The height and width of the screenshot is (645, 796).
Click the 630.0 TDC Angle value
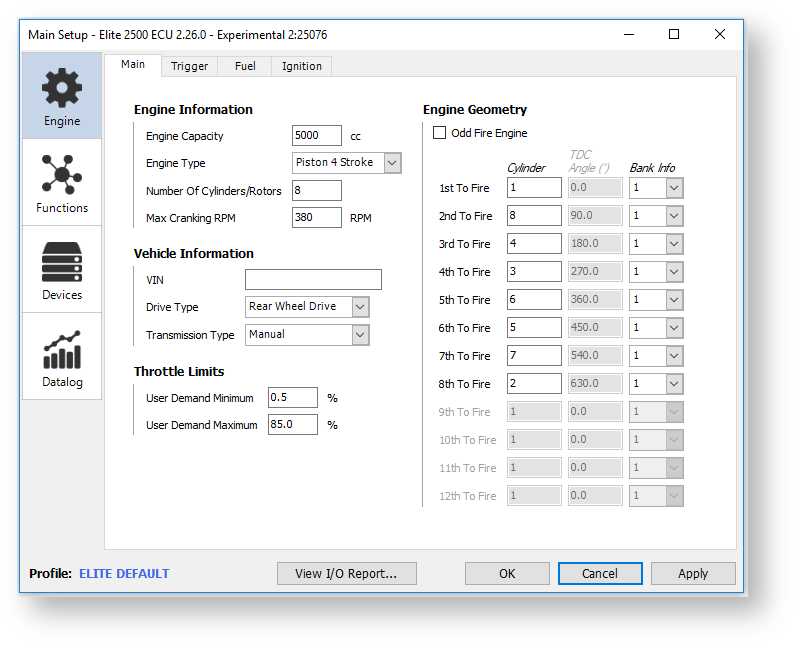pos(595,384)
